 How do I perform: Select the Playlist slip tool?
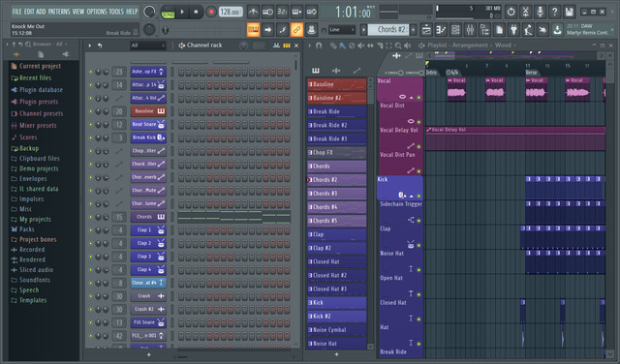click(370, 45)
